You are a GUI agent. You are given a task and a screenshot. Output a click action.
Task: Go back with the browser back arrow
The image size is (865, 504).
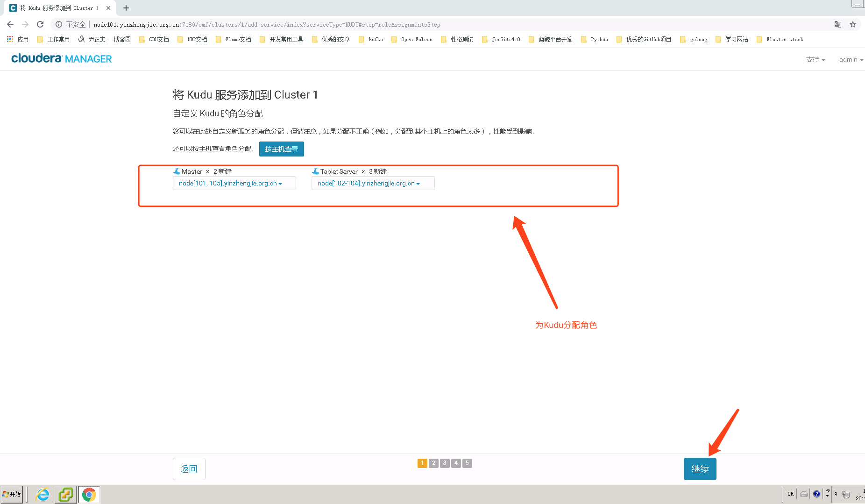click(10, 24)
